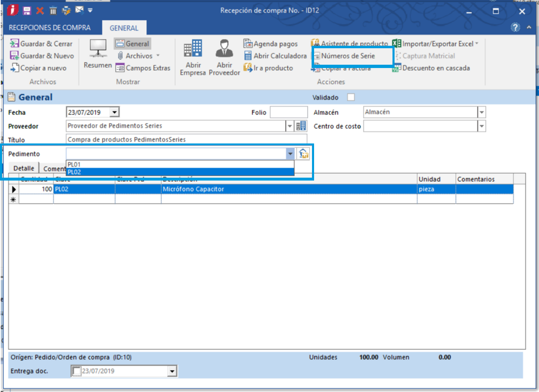Viewport: 539px width, 392px height.
Task: Toggle the Validado checkbox
Action: pos(351,97)
